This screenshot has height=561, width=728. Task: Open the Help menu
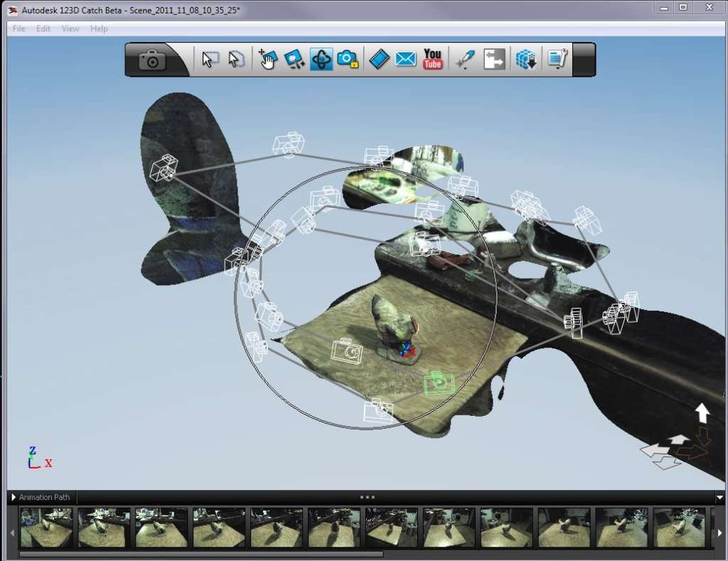click(x=99, y=28)
